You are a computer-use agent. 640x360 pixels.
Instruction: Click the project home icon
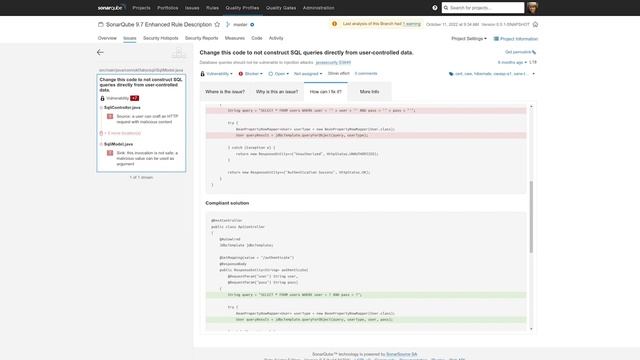[x=535, y=24]
